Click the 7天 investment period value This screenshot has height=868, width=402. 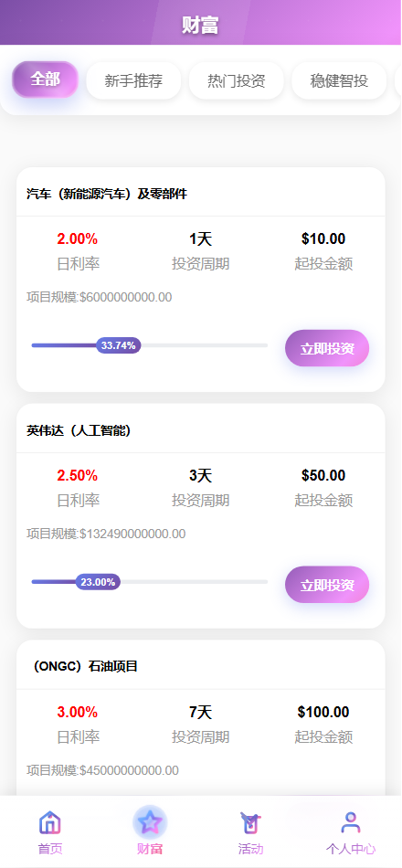click(x=200, y=712)
